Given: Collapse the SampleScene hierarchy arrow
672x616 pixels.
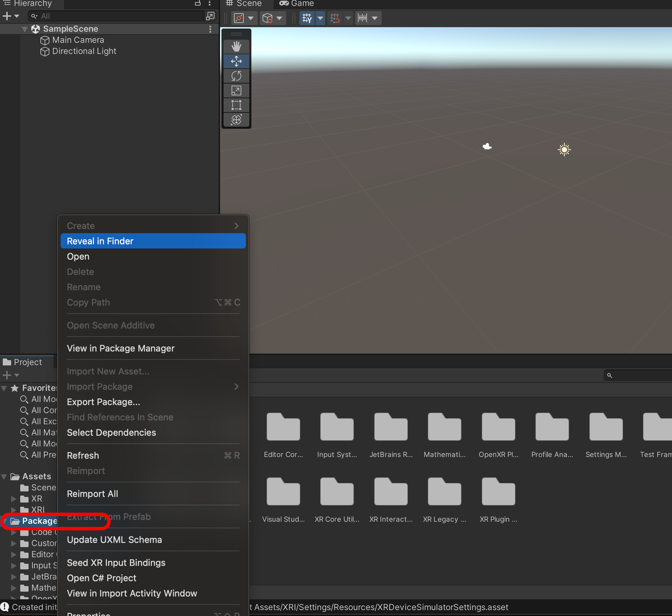Looking at the screenshot, I should [25, 29].
